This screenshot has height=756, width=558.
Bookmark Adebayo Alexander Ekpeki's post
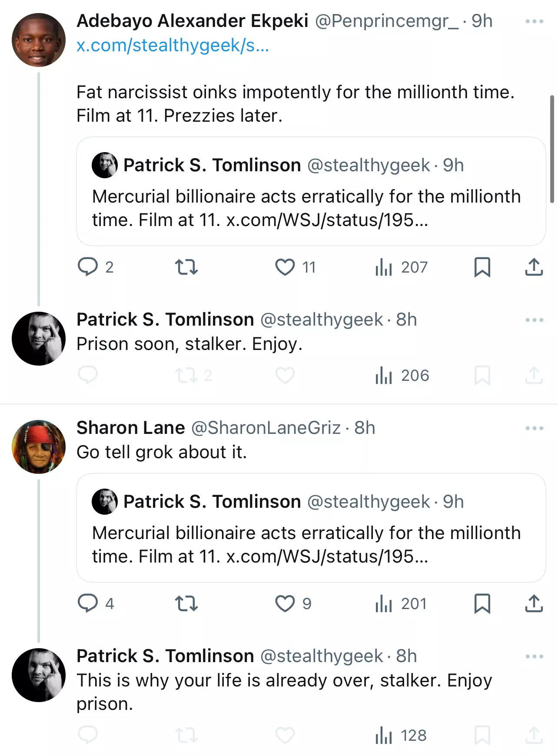tap(482, 267)
